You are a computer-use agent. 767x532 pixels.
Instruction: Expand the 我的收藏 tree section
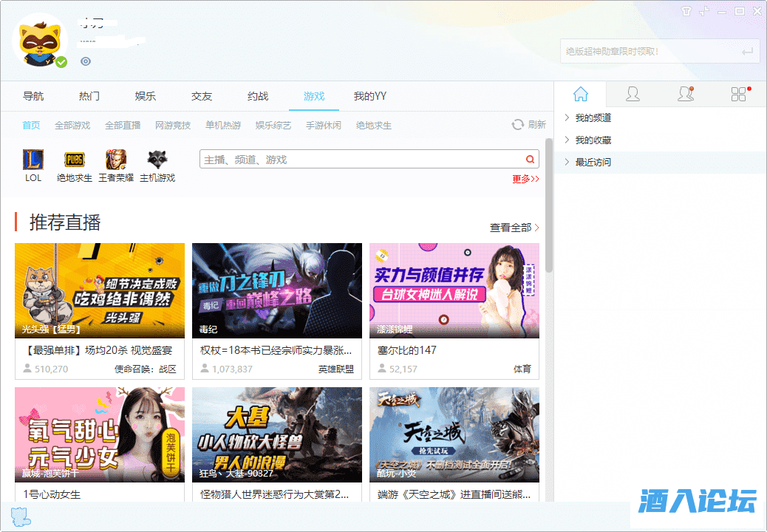coord(567,140)
